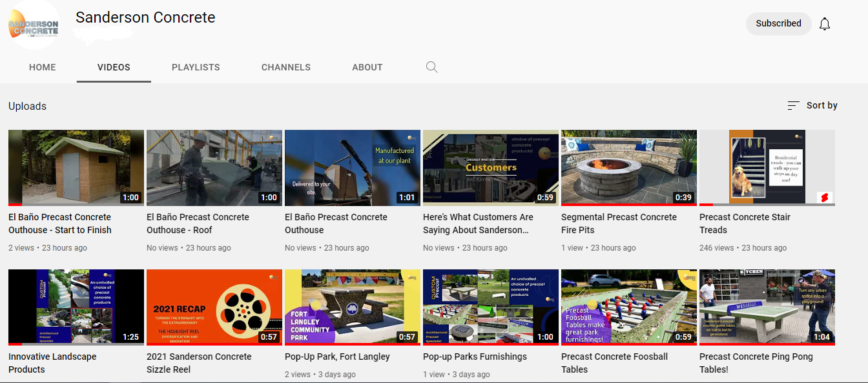Click the '1 view • 23 hours ago' text

click(x=599, y=247)
